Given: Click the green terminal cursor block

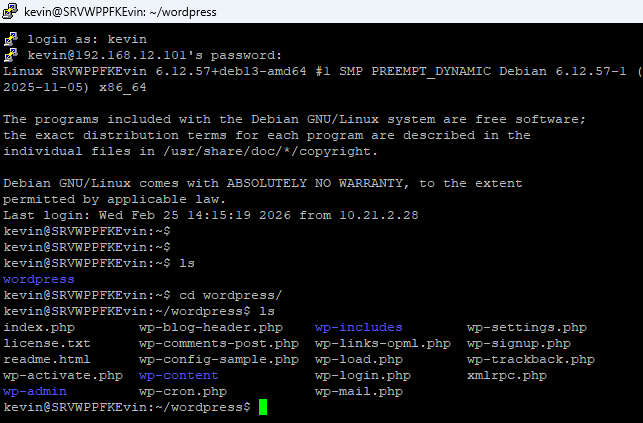Looking at the screenshot, I should [263, 407].
